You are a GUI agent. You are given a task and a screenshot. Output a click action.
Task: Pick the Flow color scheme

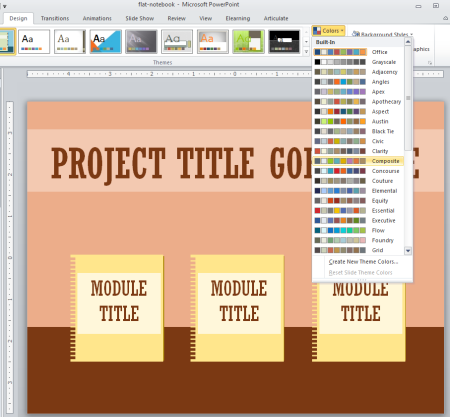click(359, 230)
